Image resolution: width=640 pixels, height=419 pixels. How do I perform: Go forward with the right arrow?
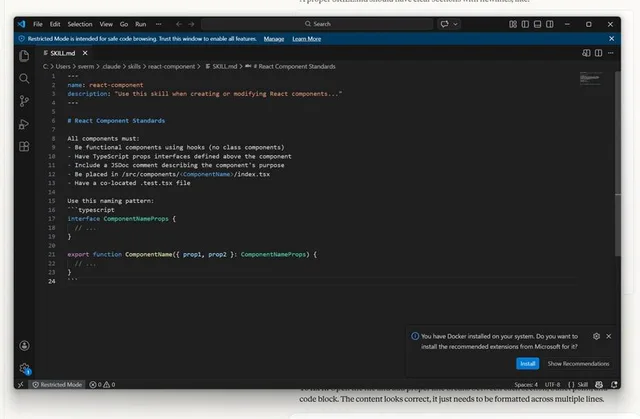pos(191,24)
